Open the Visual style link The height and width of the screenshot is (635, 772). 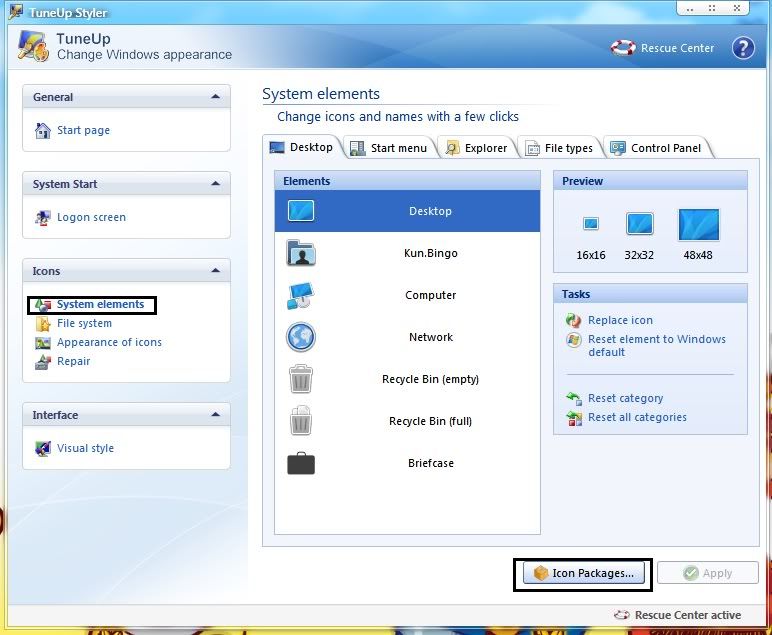85,448
